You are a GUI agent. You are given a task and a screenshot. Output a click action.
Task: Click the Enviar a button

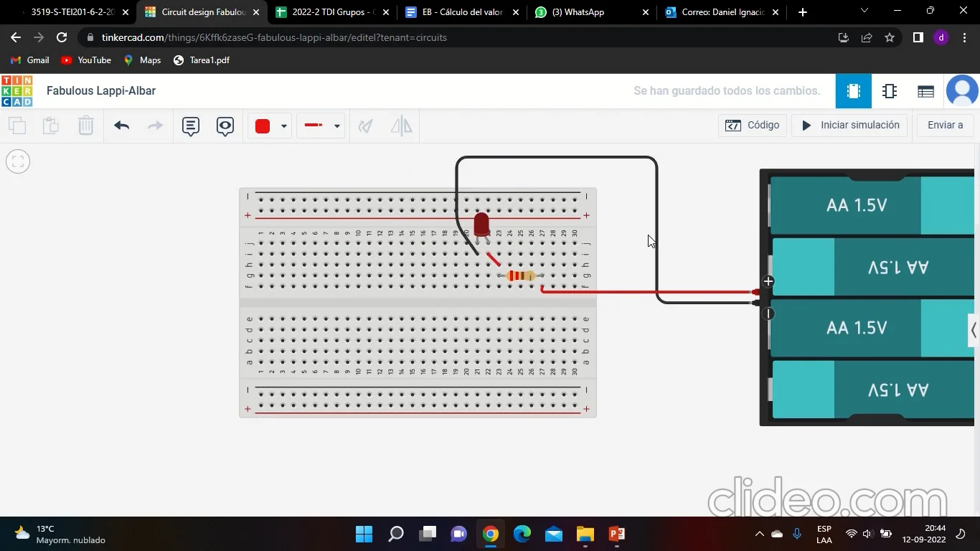pyautogui.click(x=945, y=125)
